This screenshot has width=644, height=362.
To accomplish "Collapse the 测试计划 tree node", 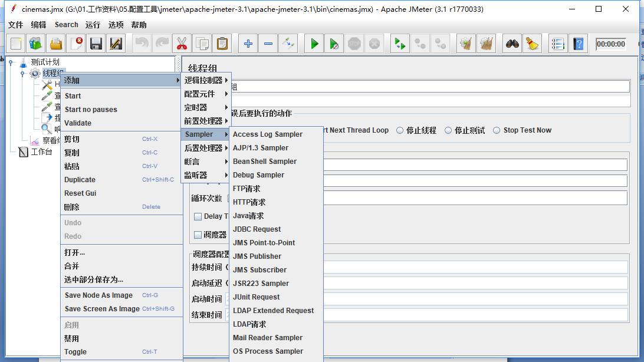I will (x=11, y=62).
